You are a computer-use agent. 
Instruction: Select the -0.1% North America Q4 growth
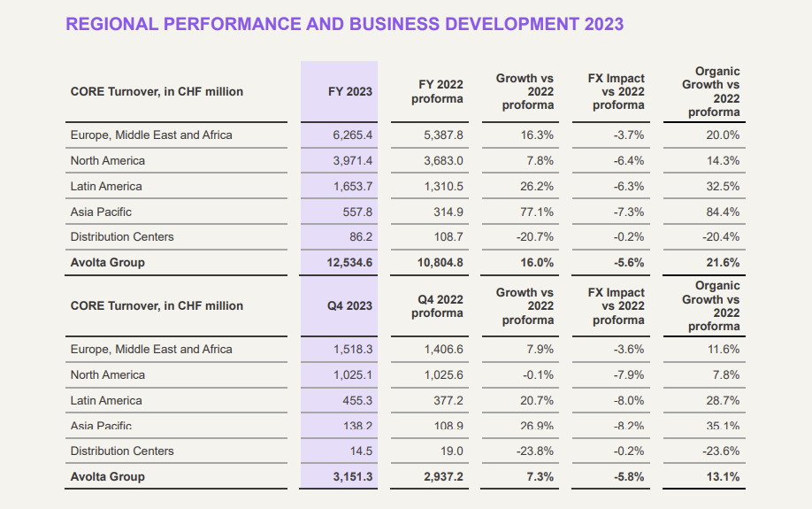(x=538, y=375)
